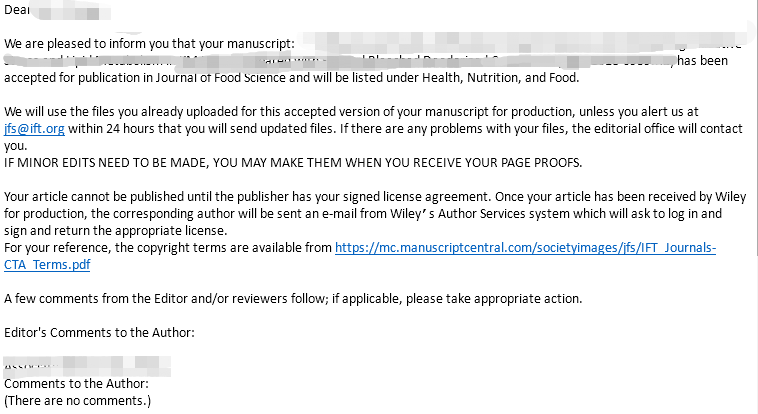Click the "Editor's Comments to the Author:" heading
The image size is (758, 414).
(99, 332)
